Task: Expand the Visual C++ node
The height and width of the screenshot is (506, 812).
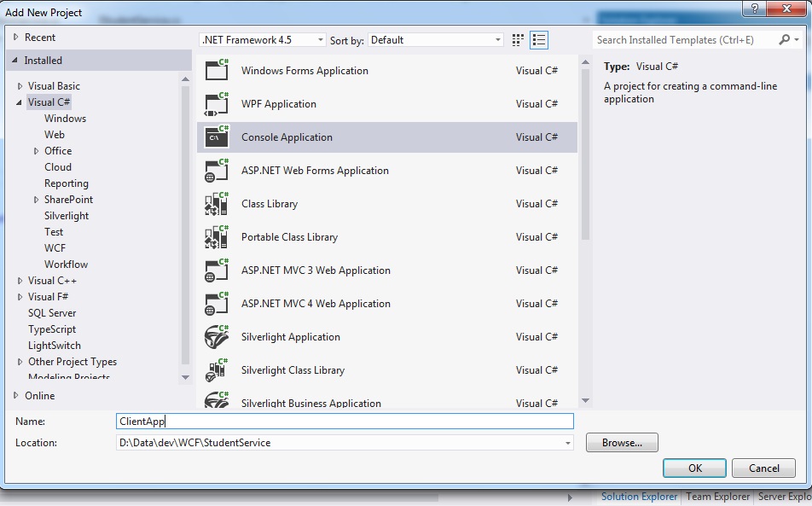Action: tap(20, 281)
